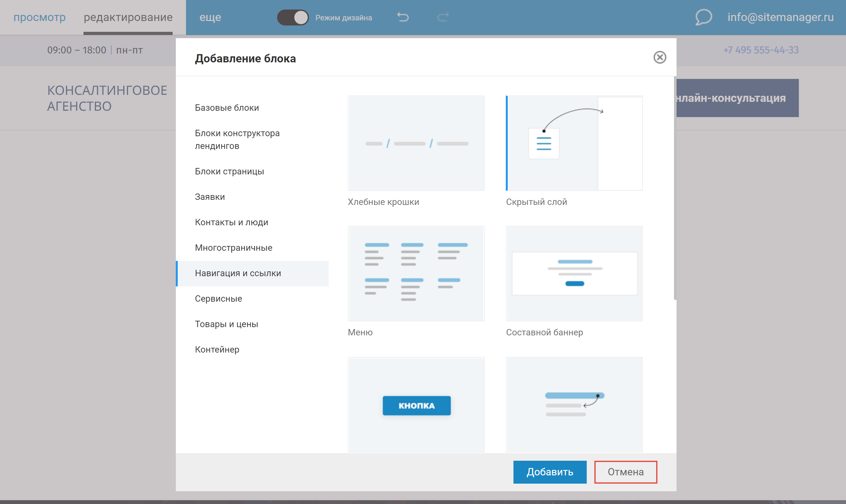Select the Кнопка block thumbnail

tap(416, 404)
